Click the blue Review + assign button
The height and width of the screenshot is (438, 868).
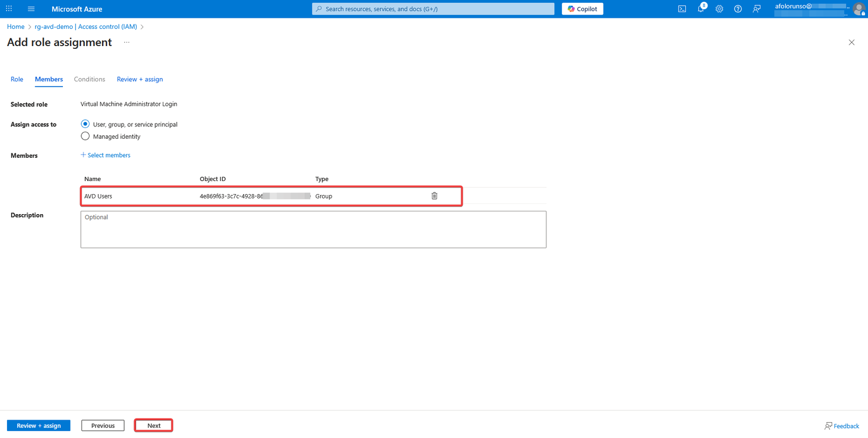pyautogui.click(x=39, y=426)
